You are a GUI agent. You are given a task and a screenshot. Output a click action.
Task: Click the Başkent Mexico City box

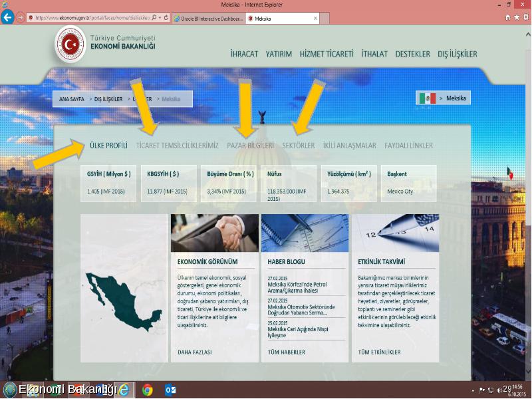tap(409, 184)
